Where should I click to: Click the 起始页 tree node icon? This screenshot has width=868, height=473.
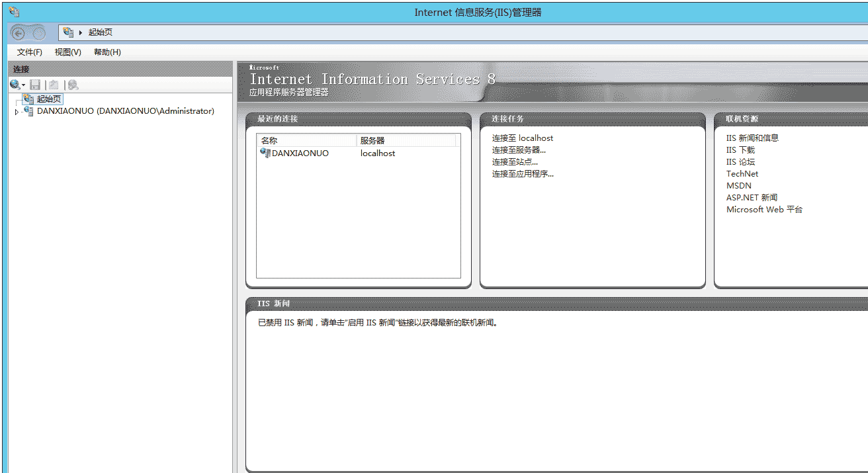[28, 99]
